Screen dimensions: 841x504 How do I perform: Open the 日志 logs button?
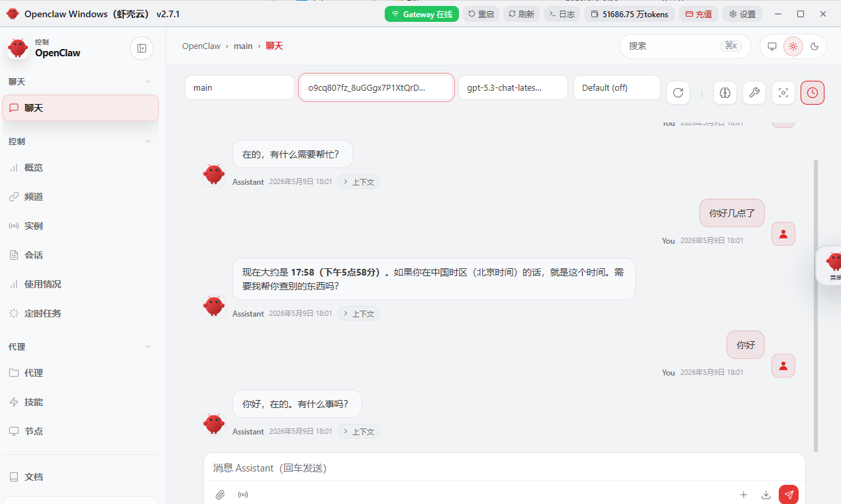point(562,14)
